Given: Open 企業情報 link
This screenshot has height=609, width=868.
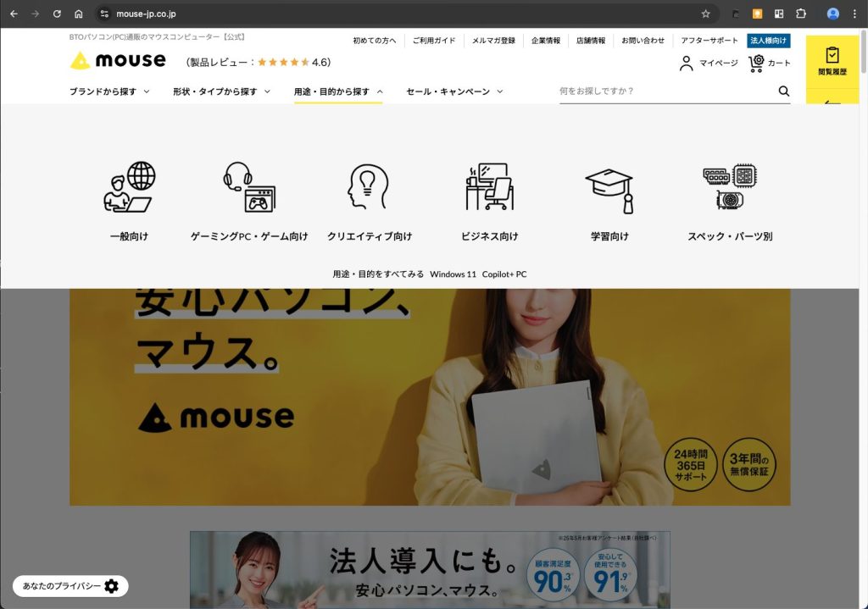Looking at the screenshot, I should point(546,41).
